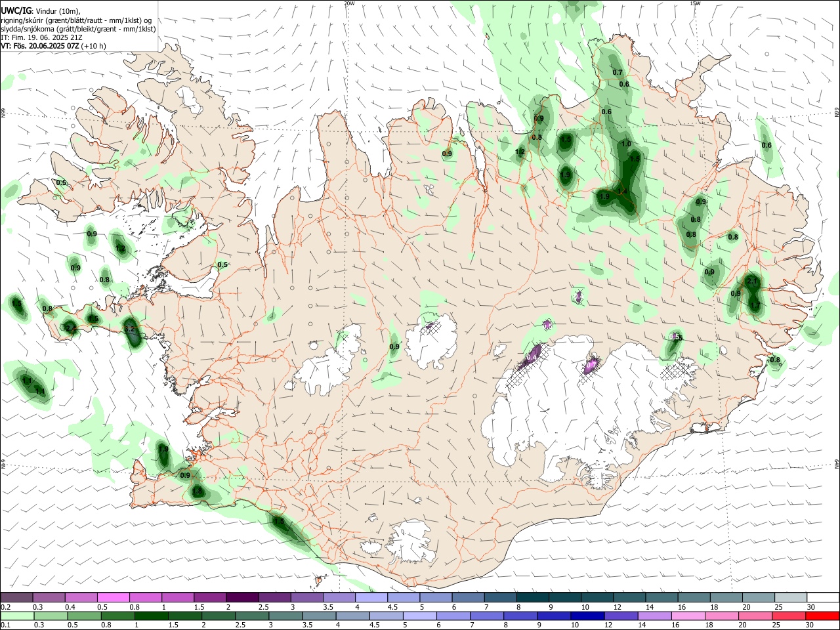Select the grey-green 2.5 swatch in lower legend
The width and height of the screenshot is (840, 630).
(x=253, y=616)
